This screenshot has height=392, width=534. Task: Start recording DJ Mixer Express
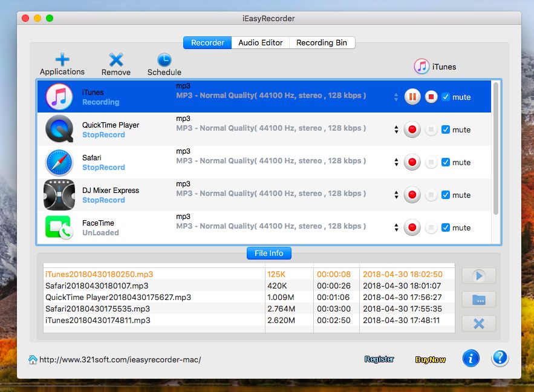(412, 195)
